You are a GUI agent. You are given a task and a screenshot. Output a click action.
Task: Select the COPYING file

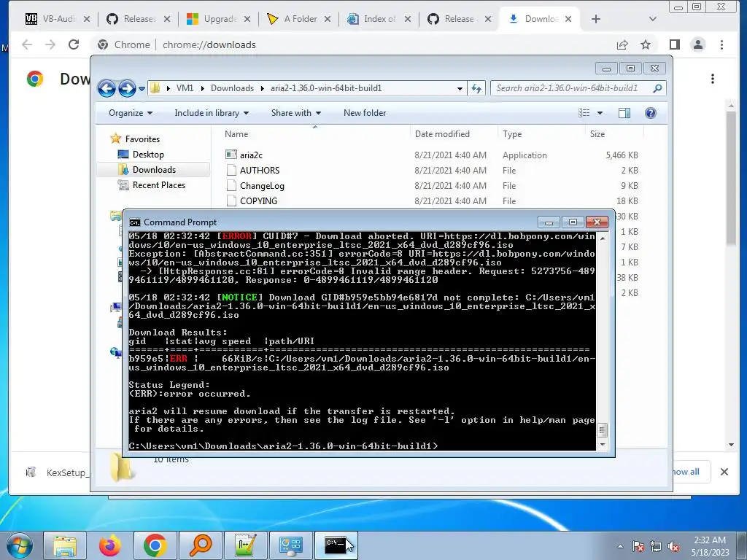[258, 201]
